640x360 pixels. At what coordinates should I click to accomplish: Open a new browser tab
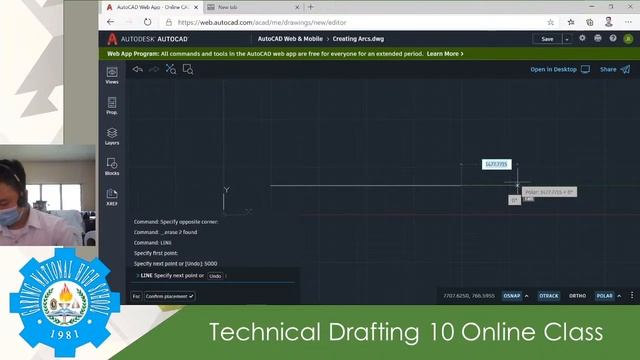click(x=311, y=7)
